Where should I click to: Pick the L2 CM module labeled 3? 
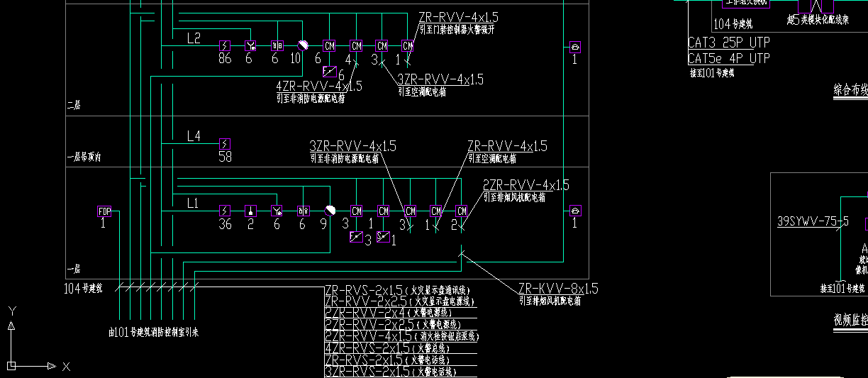pos(382,46)
